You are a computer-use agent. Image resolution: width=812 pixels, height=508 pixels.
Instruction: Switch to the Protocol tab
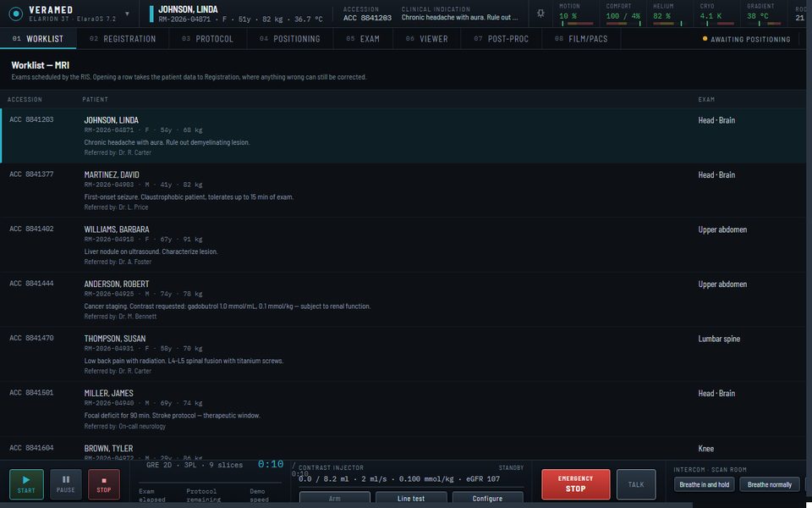(208, 39)
